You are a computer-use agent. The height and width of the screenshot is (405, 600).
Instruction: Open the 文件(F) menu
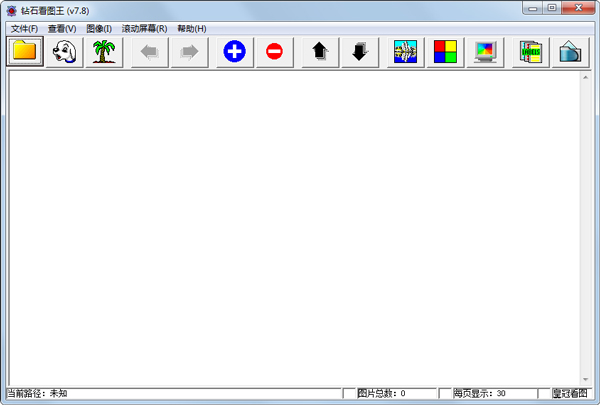[x=23, y=28]
